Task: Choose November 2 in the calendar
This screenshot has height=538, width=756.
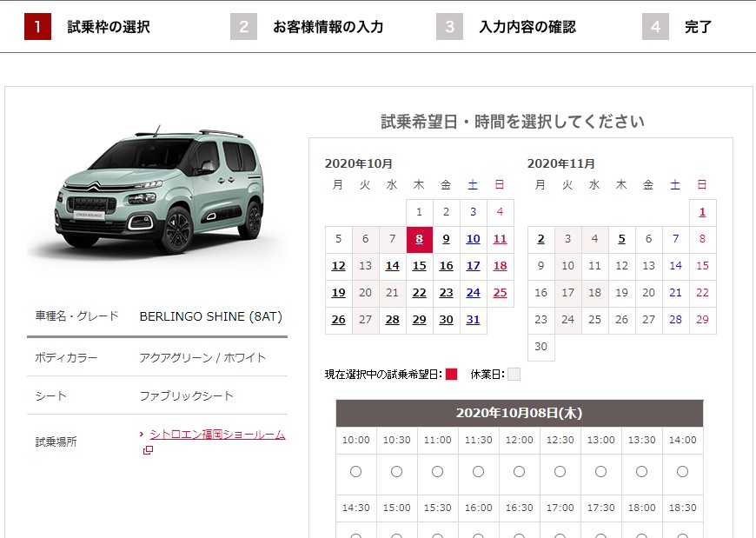Action: [x=541, y=239]
